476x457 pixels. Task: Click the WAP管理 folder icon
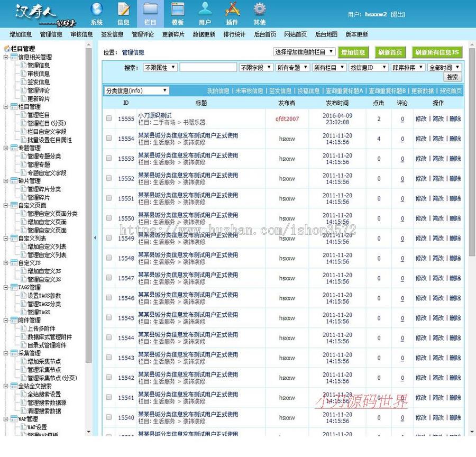(14, 419)
